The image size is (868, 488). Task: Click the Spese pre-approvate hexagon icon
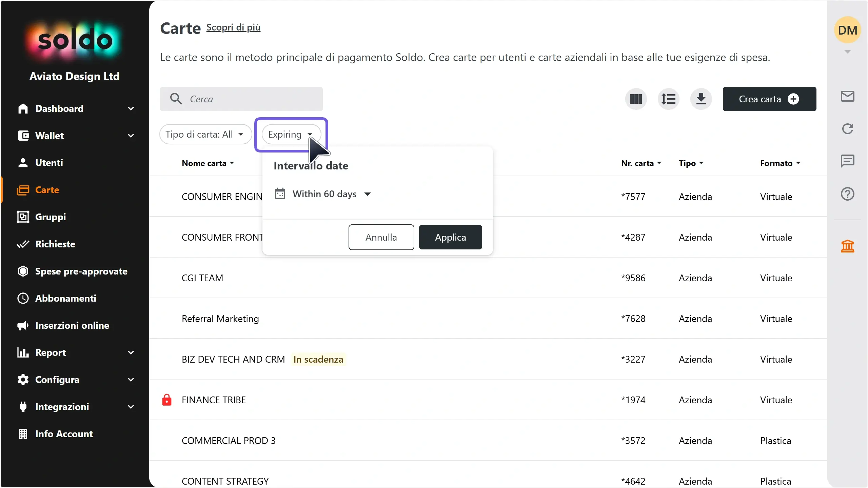tap(23, 271)
